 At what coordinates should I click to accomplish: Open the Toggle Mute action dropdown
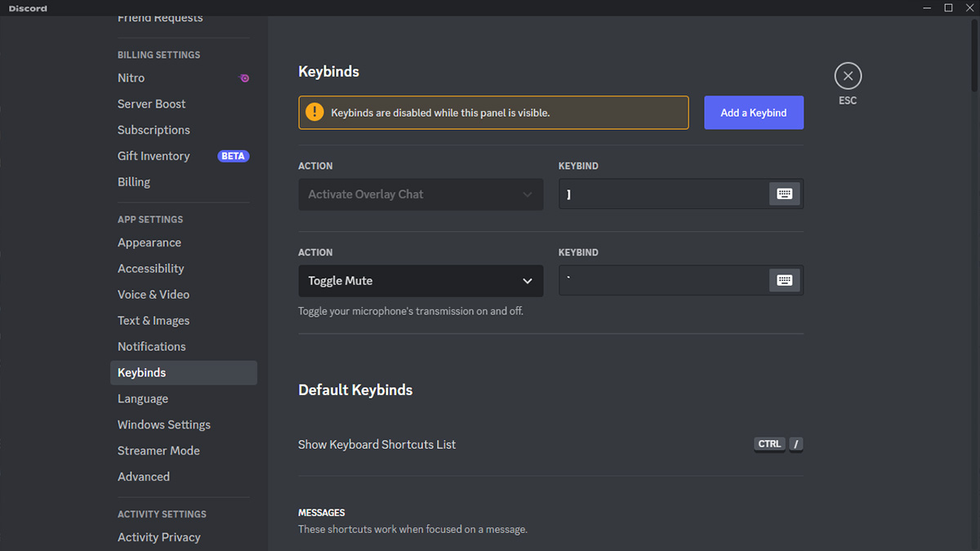tap(421, 280)
